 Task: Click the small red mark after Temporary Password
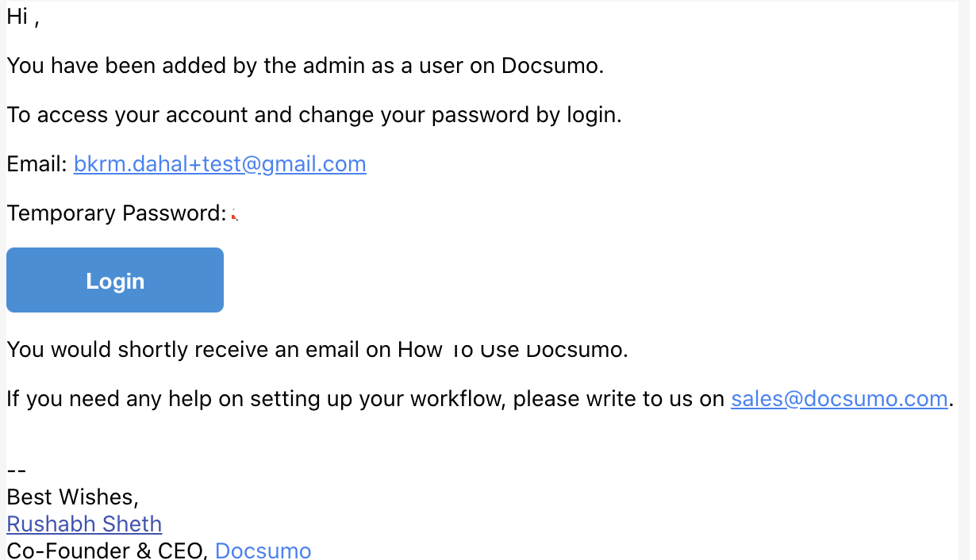235,215
